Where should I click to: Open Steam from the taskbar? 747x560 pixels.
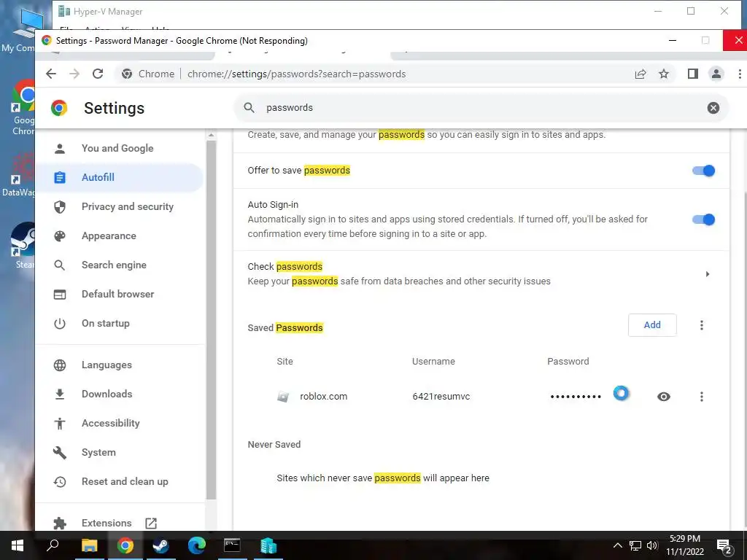pos(160,545)
